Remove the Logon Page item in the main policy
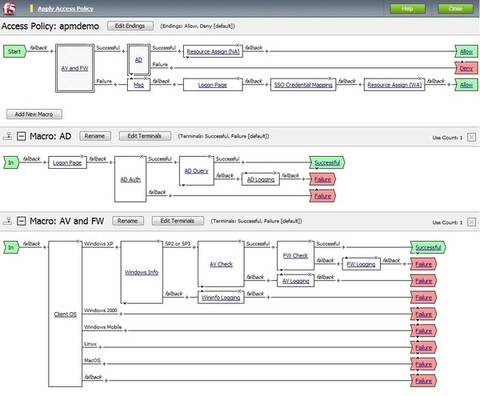Viewport: 480px width, 396px height. pyautogui.click(x=238, y=79)
